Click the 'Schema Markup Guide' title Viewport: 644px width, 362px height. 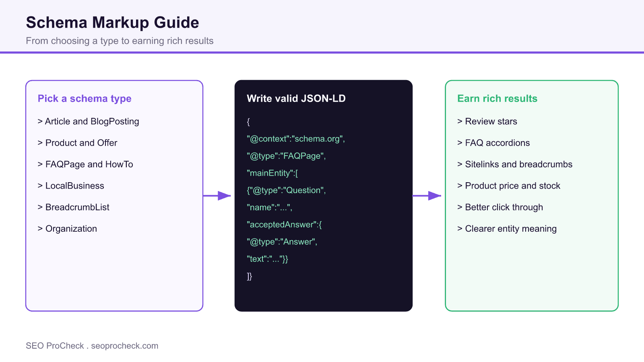(112, 23)
